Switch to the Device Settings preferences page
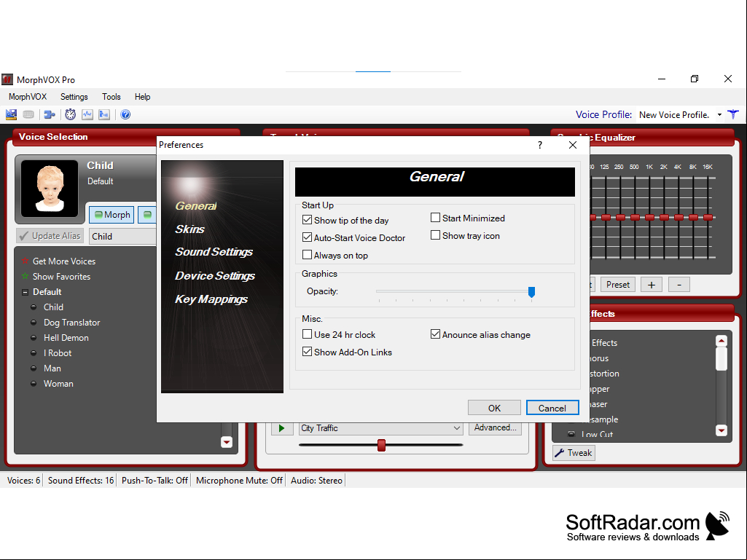The height and width of the screenshot is (560, 747). [x=215, y=276]
